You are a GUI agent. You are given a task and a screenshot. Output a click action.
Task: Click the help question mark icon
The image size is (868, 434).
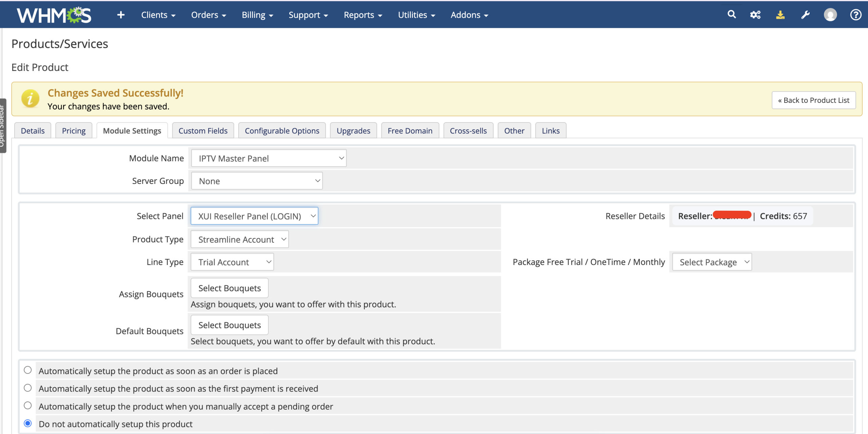point(855,15)
